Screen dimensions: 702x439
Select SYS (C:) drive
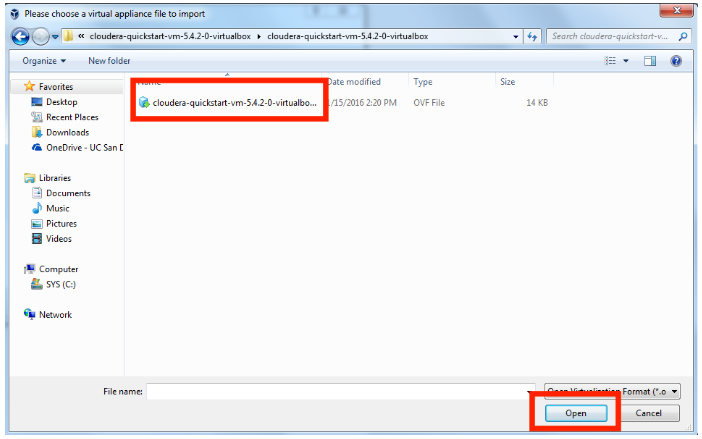(61, 285)
